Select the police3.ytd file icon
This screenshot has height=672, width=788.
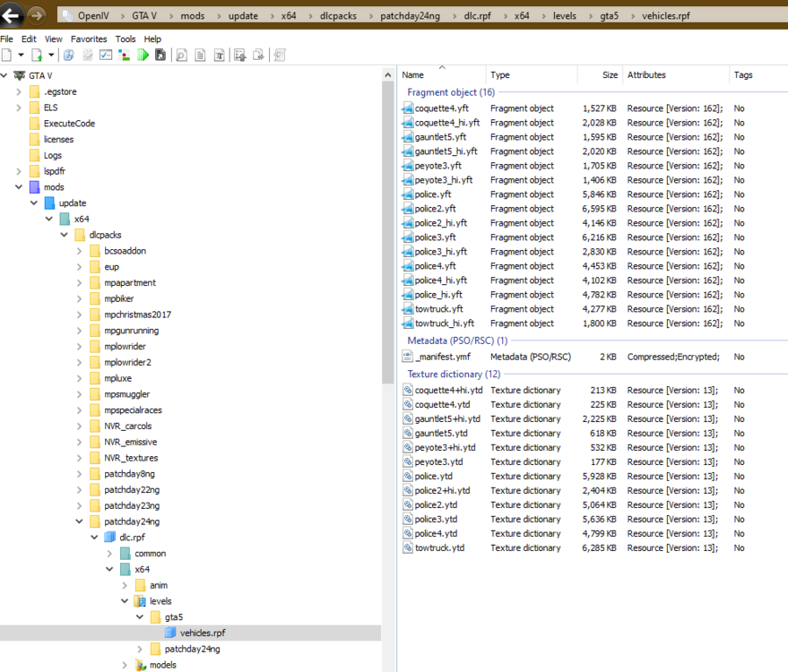408,520
